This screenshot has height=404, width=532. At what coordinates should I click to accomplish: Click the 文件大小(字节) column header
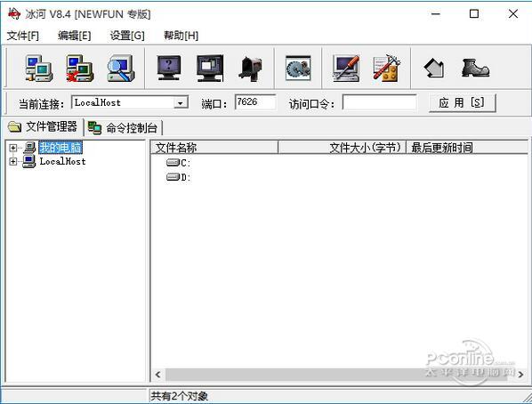[x=342, y=148]
